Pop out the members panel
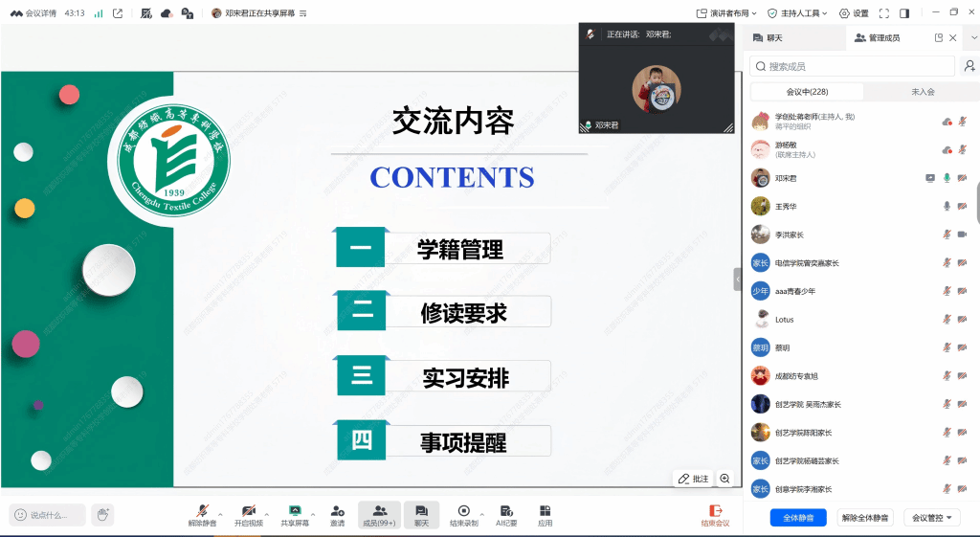The height and width of the screenshot is (537, 980). [939, 38]
